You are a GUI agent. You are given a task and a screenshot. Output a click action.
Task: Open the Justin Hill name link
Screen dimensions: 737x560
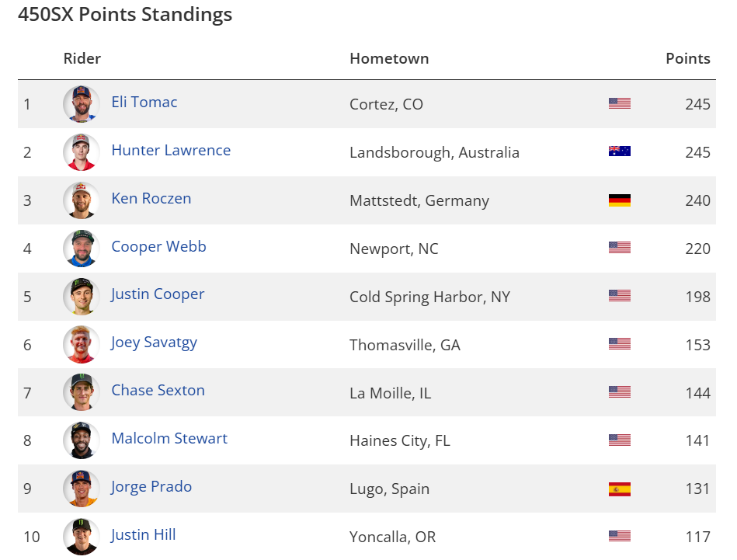[143, 535]
